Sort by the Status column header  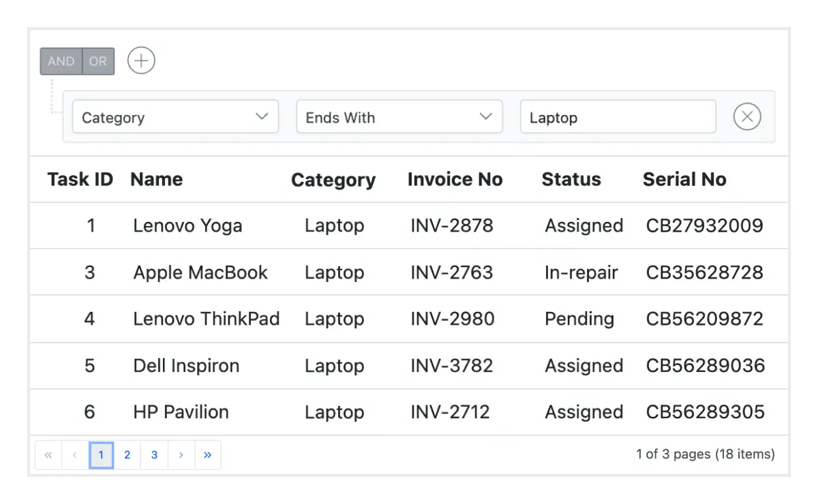click(x=571, y=179)
